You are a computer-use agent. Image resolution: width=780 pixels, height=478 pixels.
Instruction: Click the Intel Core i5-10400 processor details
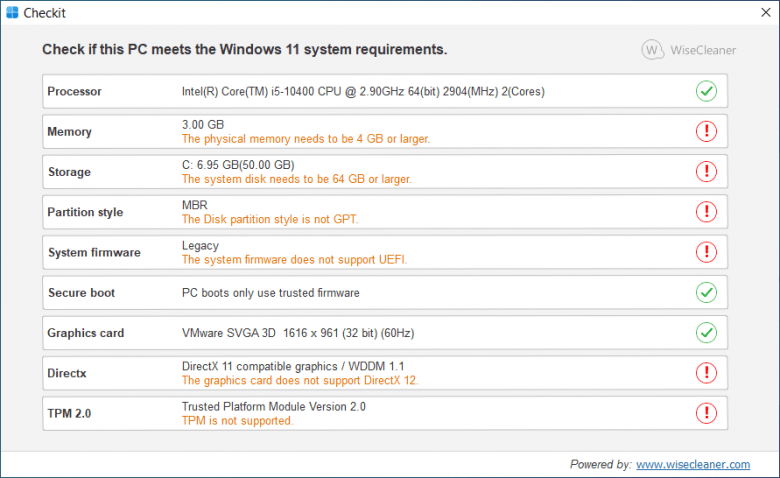tap(363, 92)
